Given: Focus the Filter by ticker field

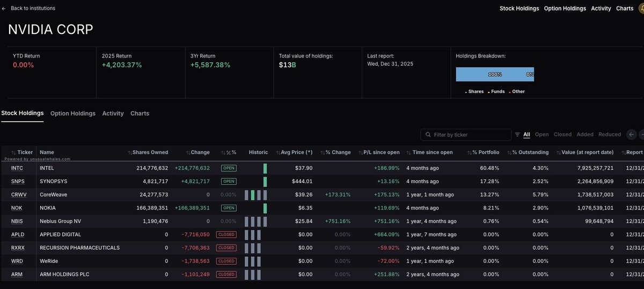Looking at the screenshot, I should [x=466, y=135].
